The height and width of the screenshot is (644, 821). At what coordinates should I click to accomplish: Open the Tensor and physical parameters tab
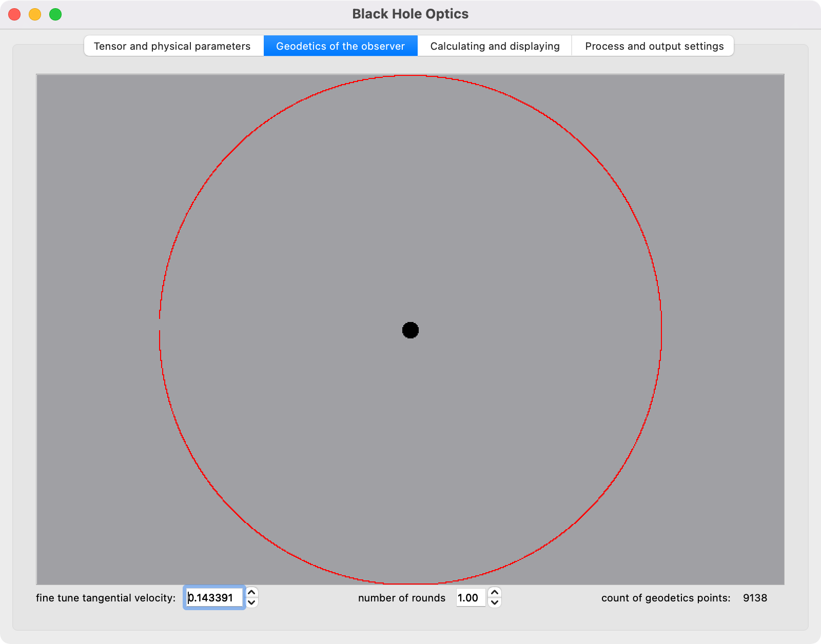pyautogui.click(x=172, y=46)
